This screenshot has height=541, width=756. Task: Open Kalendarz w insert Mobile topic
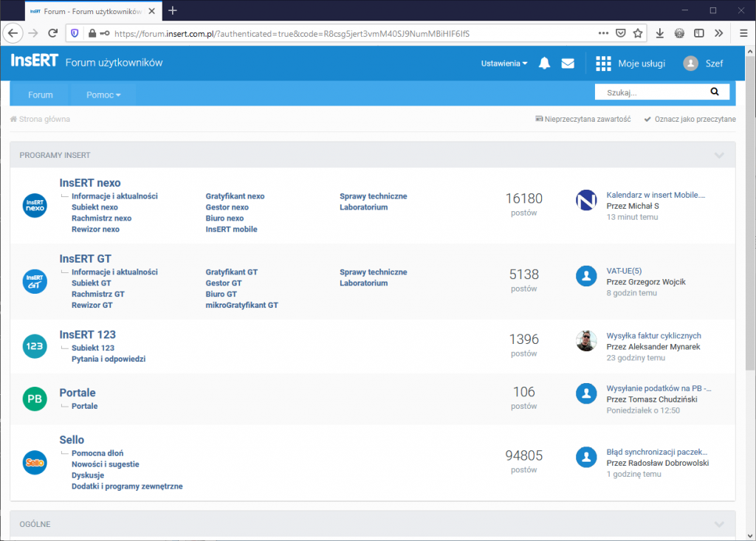pos(656,195)
